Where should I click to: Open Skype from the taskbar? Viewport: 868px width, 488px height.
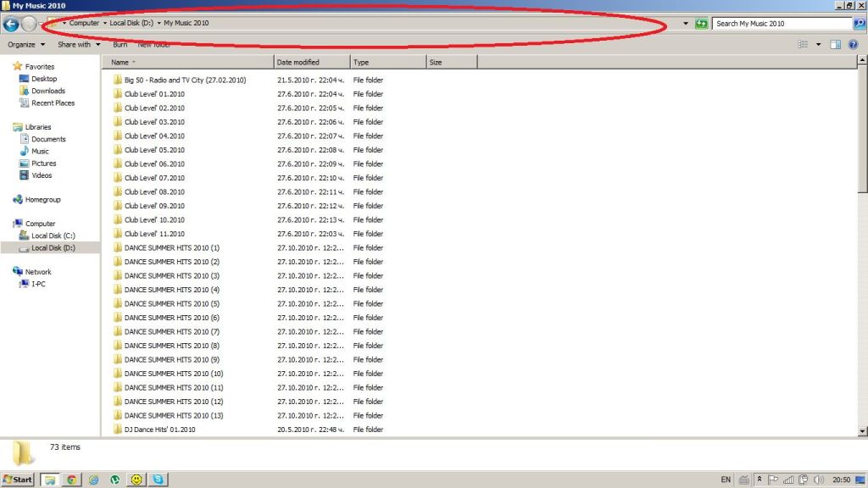(158, 480)
